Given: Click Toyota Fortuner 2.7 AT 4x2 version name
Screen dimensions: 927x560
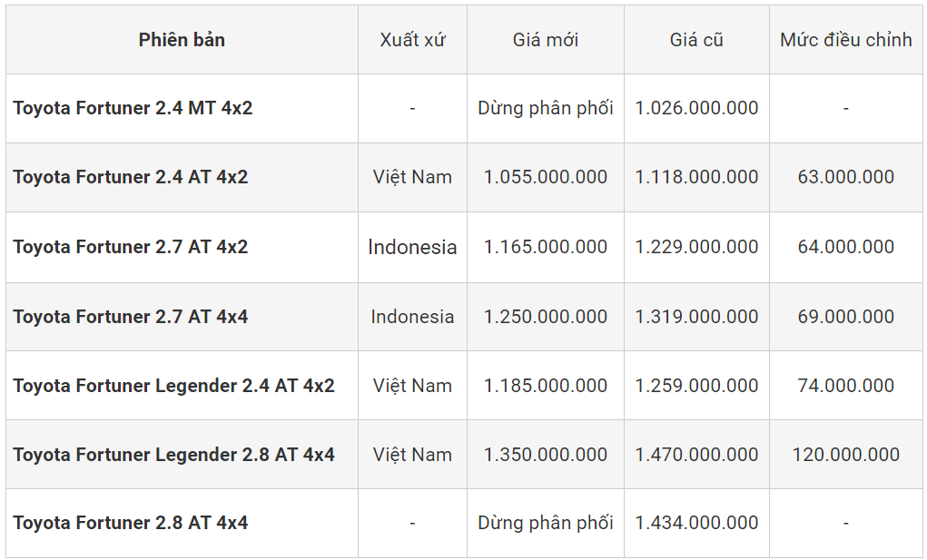Looking at the screenshot, I should pos(130,247).
